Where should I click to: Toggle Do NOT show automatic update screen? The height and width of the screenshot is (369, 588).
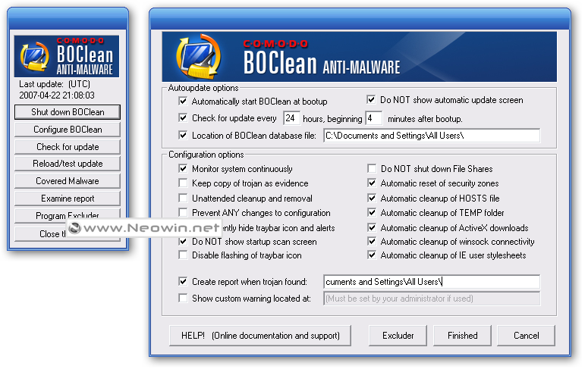[x=371, y=100]
